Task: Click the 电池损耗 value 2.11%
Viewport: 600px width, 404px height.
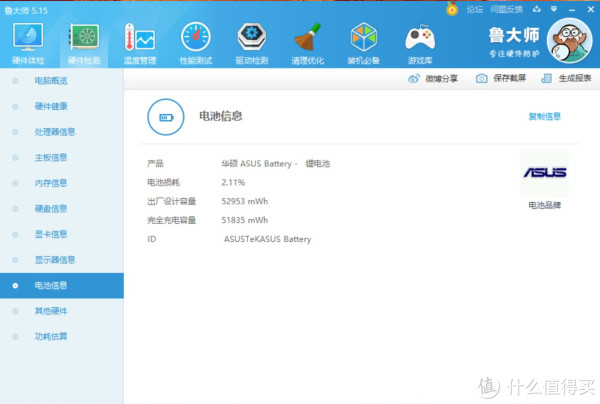Action: tap(233, 182)
